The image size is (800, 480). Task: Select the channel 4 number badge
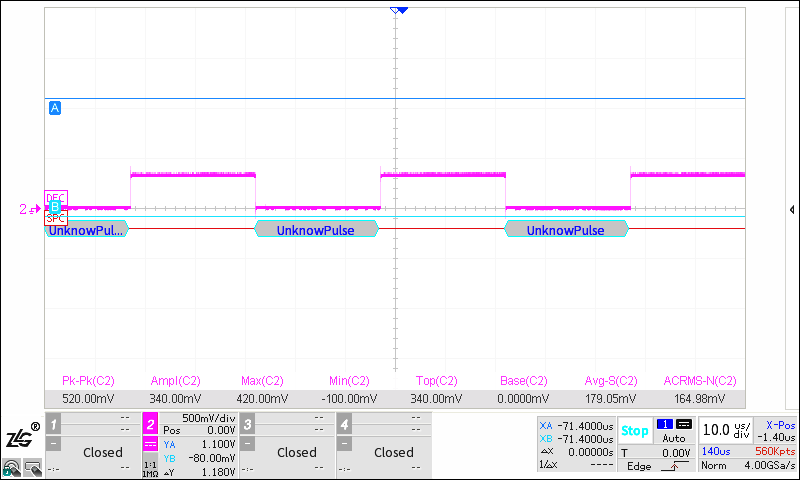tap(344, 423)
